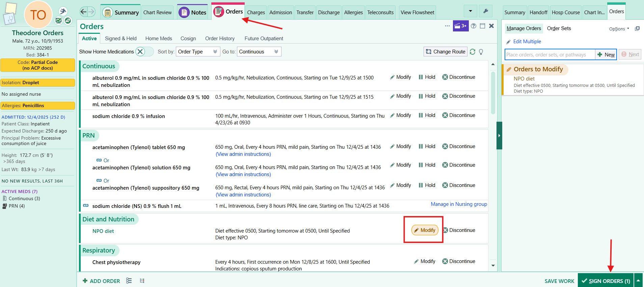Viewport: 644px width, 287px height.
Task: Pop out the Manage Orders sidebar window
Action: [x=637, y=29]
